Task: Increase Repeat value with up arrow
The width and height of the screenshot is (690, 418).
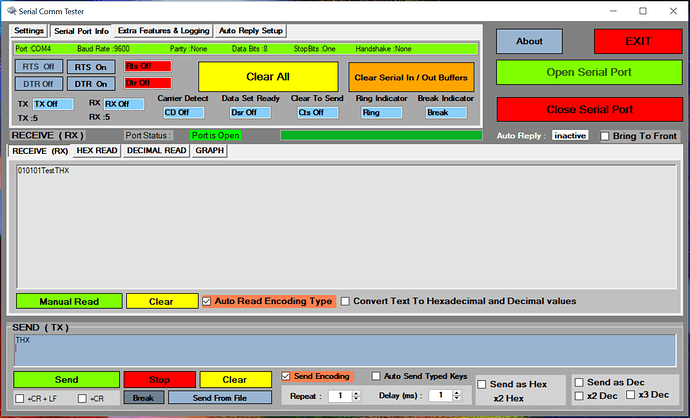Action: tap(357, 393)
